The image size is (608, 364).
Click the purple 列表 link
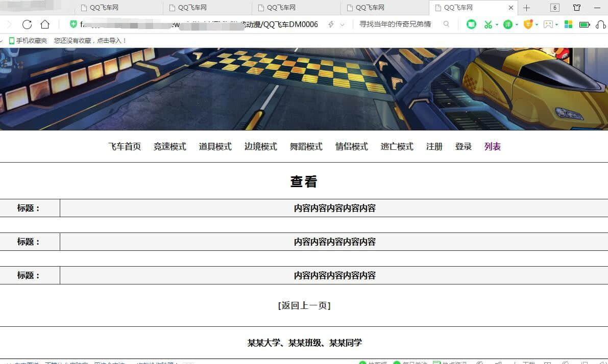(492, 147)
